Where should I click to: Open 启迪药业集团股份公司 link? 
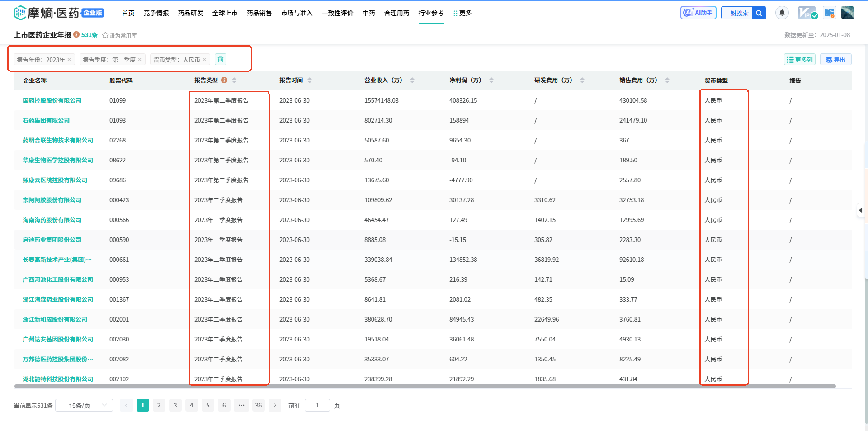(52, 240)
